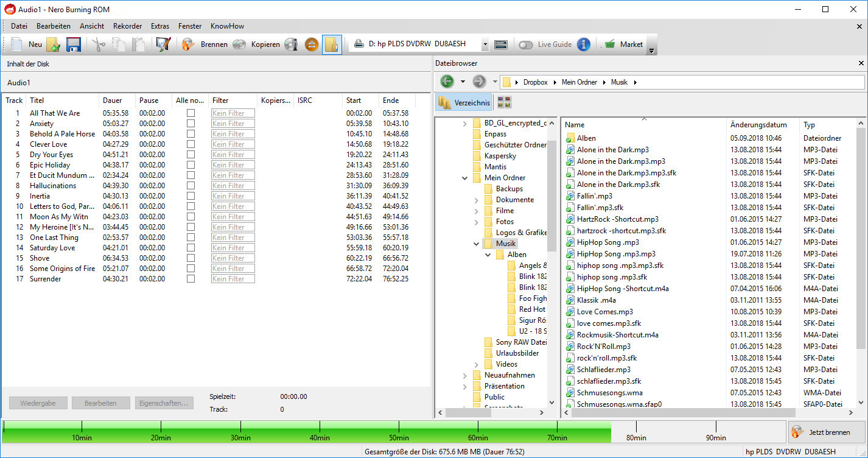Click the Bearbeiten button below the track list
The height and width of the screenshot is (458, 868).
(x=101, y=403)
